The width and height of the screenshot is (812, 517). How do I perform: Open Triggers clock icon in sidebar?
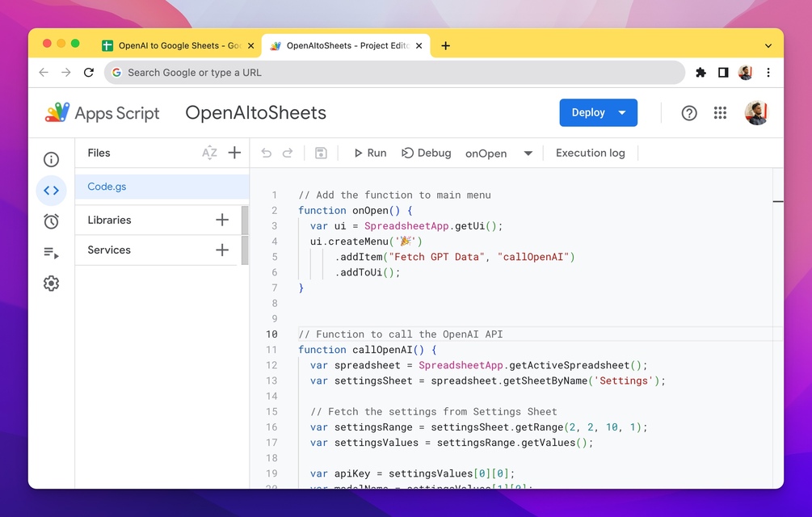tap(51, 221)
